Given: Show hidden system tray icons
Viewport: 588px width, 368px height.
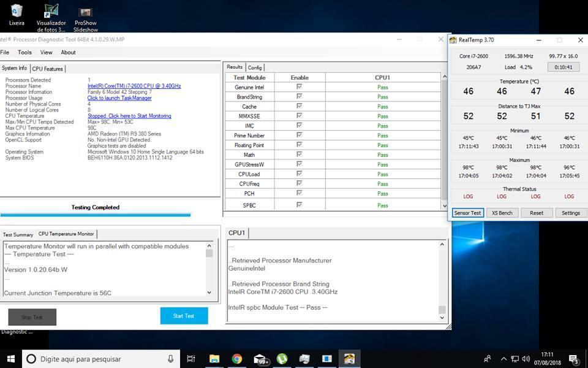Looking at the screenshot, I should click(503, 359).
